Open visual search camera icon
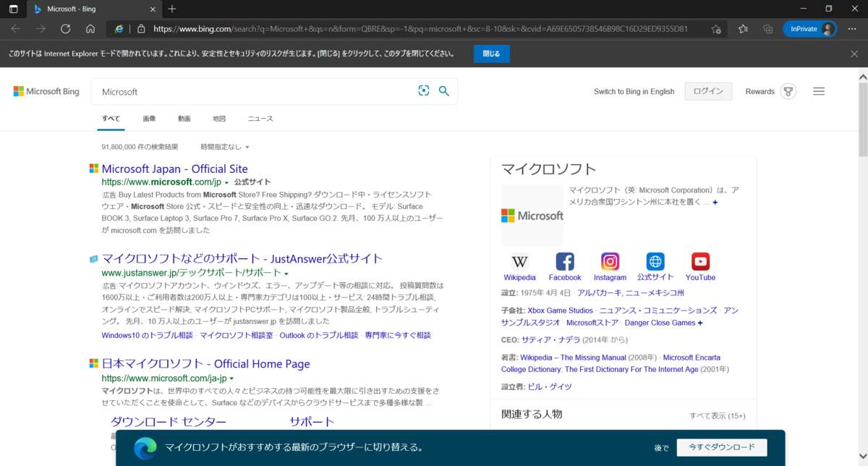 pyautogui.click(x=424, y=90)
